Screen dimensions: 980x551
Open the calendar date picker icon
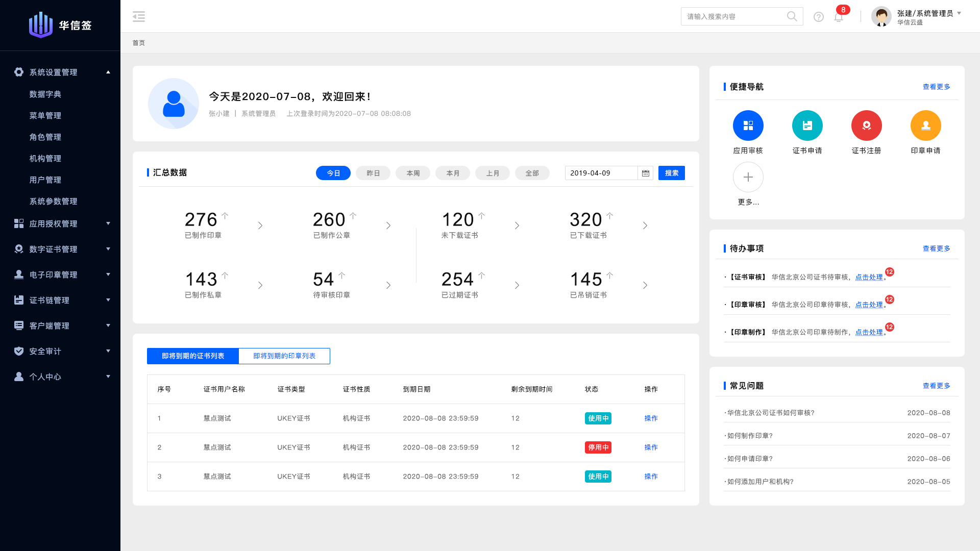tap(646, 173)
